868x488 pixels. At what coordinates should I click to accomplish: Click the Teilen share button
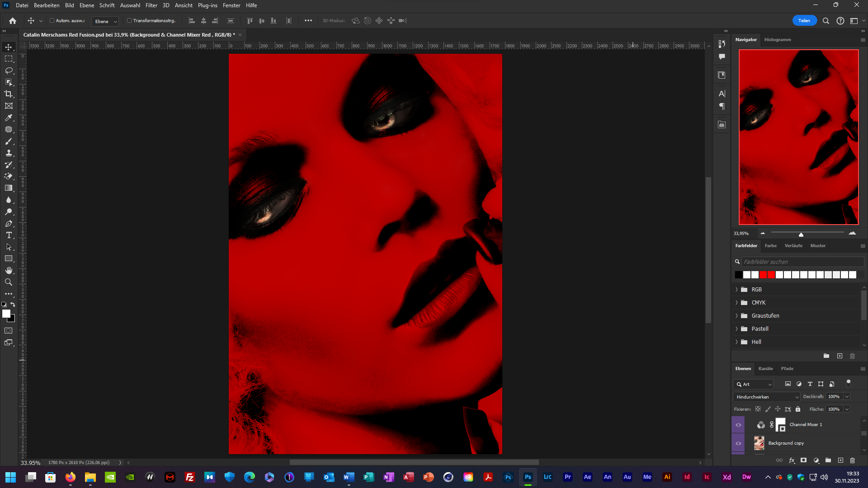point(804,21)
